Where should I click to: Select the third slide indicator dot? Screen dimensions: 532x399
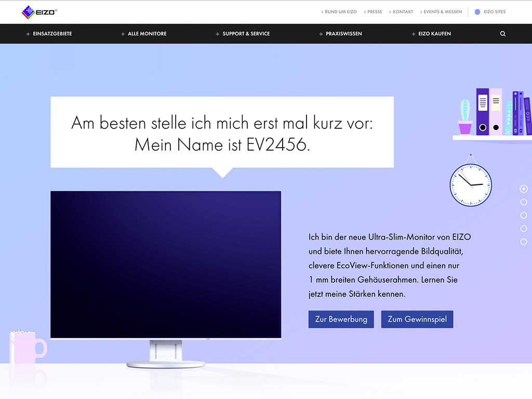[x=524, y=215]
